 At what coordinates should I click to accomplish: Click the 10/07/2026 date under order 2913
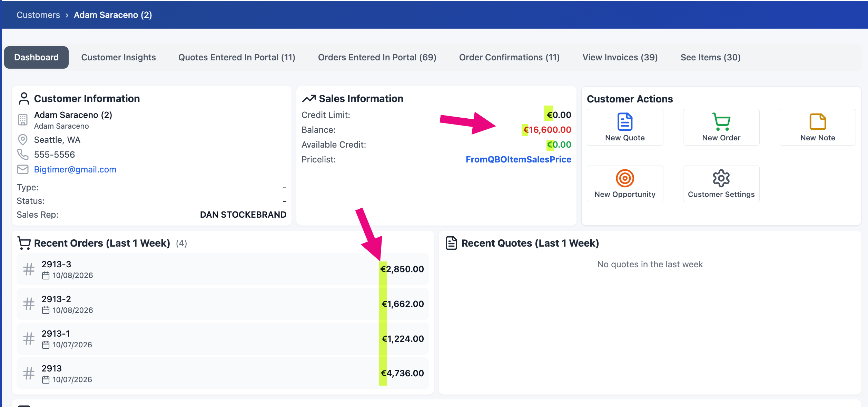pos(72,379)
